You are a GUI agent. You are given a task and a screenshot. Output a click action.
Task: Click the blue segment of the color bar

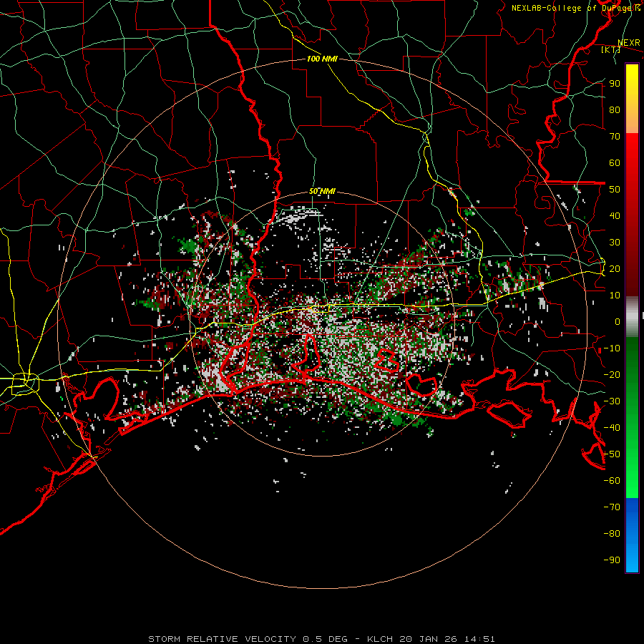click(x=632, y=535)
